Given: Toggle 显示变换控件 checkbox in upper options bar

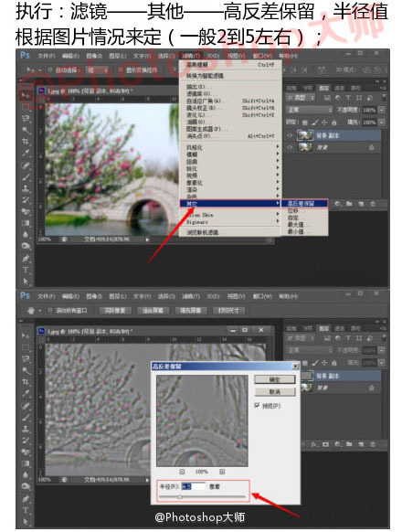Looking at the screenshot, I should coord(121,69).
